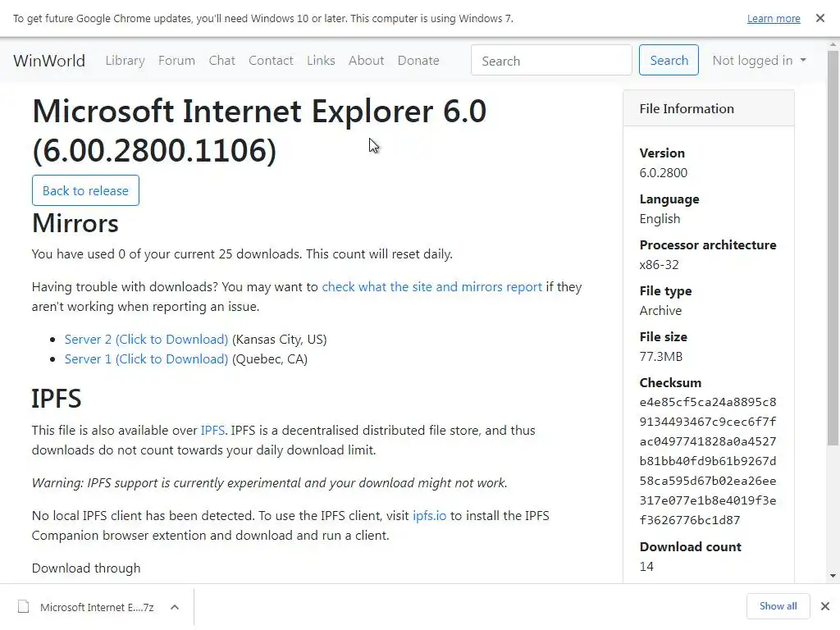Open the Library menu item
This screenshot has height=630, width=840.
[125, 61]
